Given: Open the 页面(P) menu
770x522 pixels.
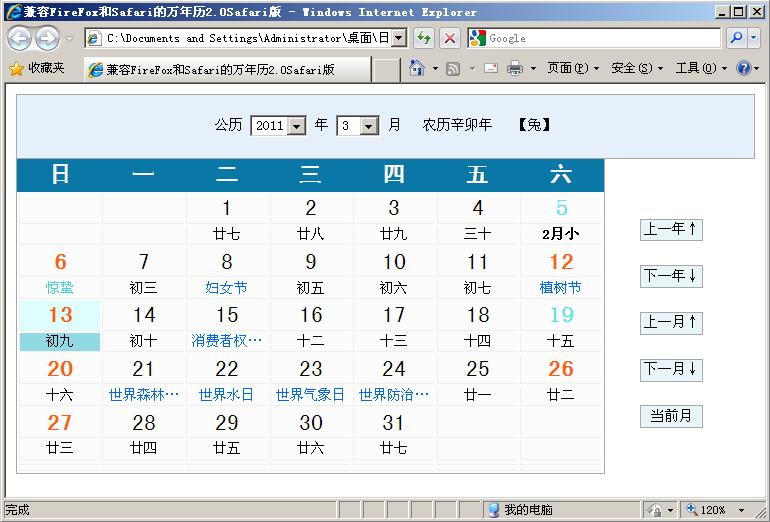Looking at the screenshot, I should pyautogui.click(x=573, y=68).
